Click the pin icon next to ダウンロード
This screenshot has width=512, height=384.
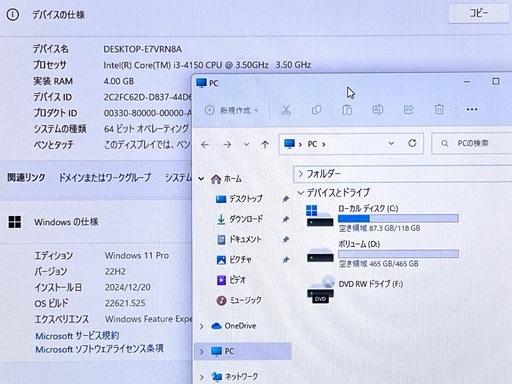285,219
